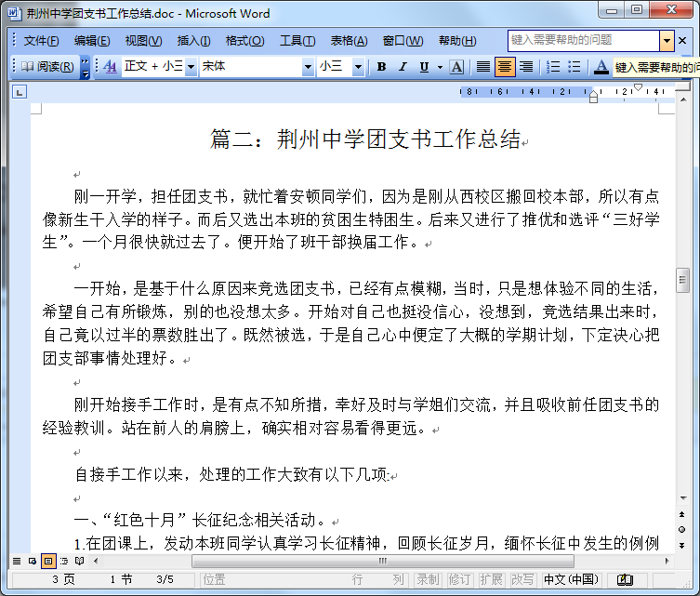Apply numbered list formatting
This screenshot has height=596, width=700.
553,67
